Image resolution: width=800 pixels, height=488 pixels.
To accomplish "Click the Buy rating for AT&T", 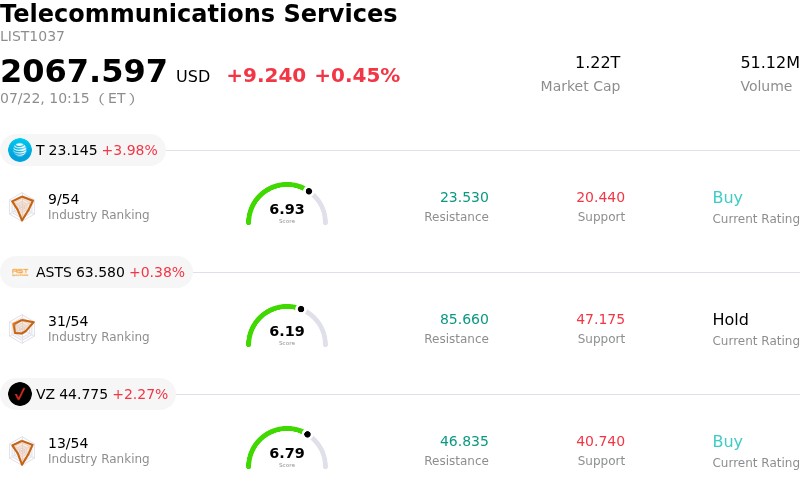I will point(727,197).
